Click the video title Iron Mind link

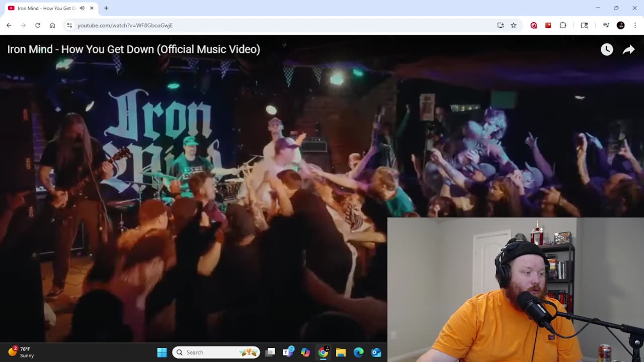(134, 49)
